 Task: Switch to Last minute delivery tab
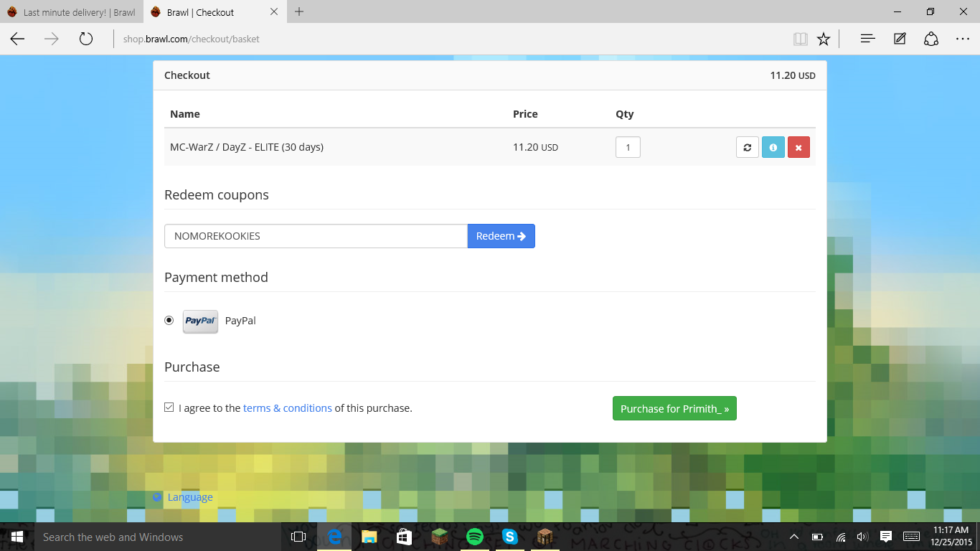(72, 12)
